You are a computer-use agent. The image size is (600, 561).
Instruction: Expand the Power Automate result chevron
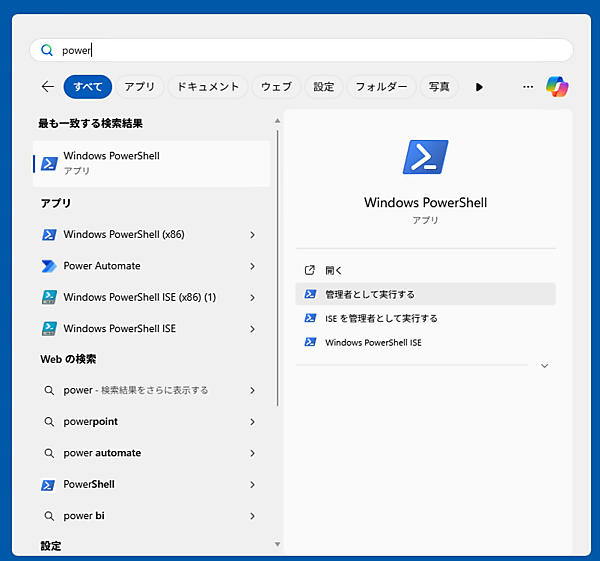point(252,266)
